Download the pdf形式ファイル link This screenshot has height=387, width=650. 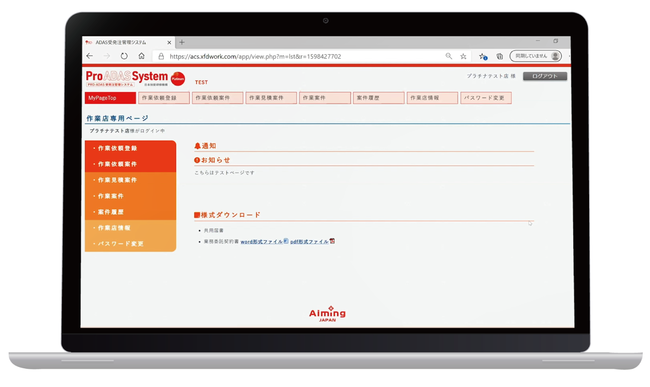(x=309, y=242)
